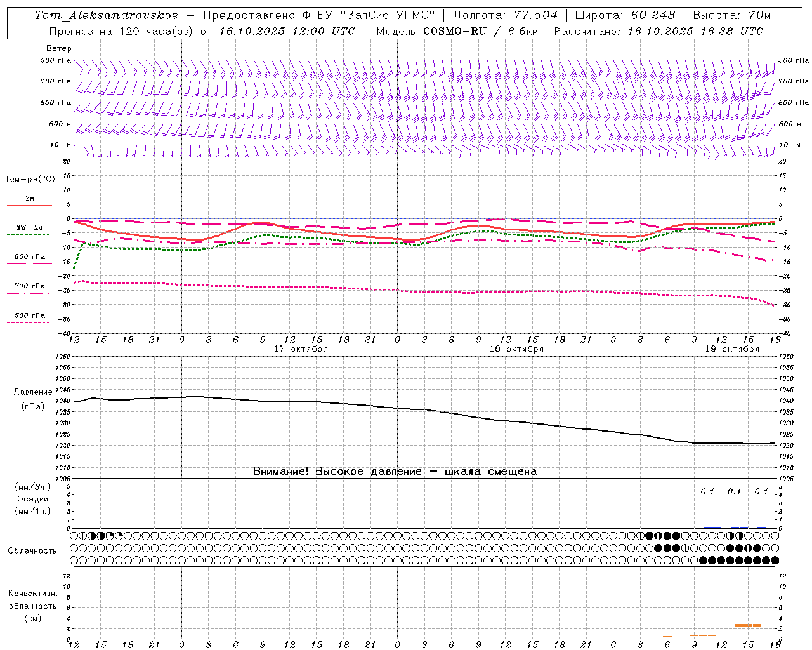Click the Прогноз на 120 часа(ов) text

pyautogui.click(x=122, y=31)
